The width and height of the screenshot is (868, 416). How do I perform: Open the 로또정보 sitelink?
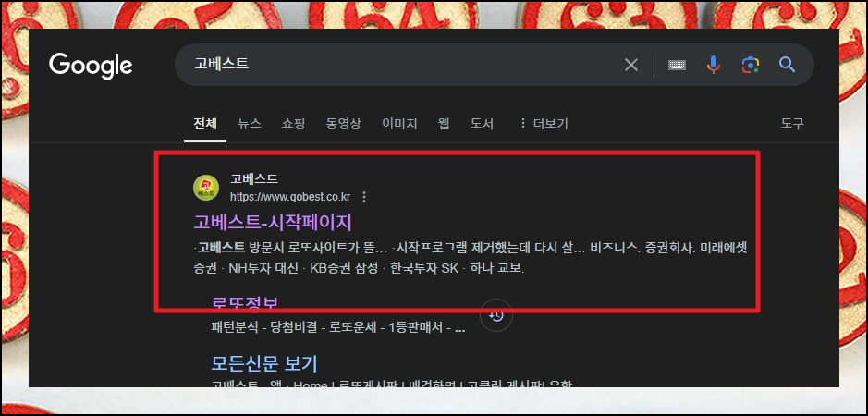click(245, 303)
